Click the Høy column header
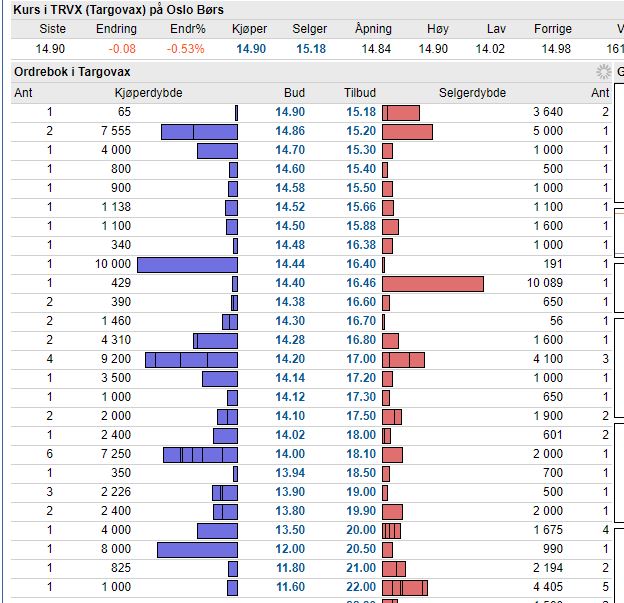624x603 pixels. (438, 29)
